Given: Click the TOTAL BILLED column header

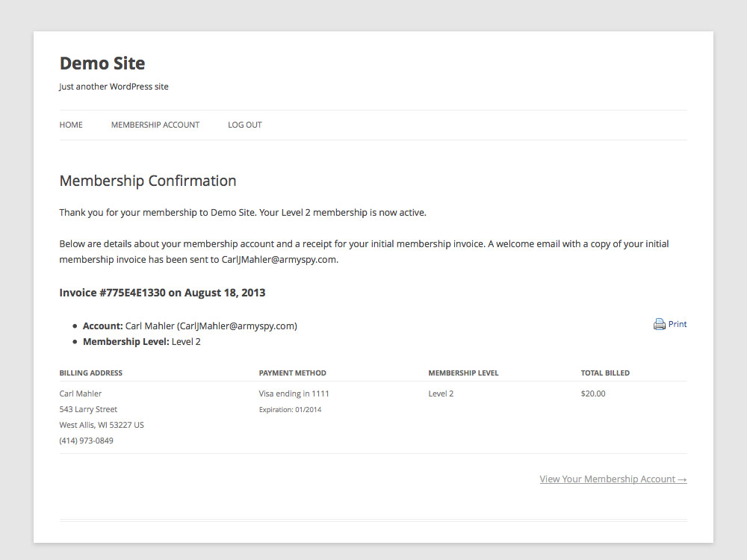Looking at the screenshot, I should (x=605, y=373).
